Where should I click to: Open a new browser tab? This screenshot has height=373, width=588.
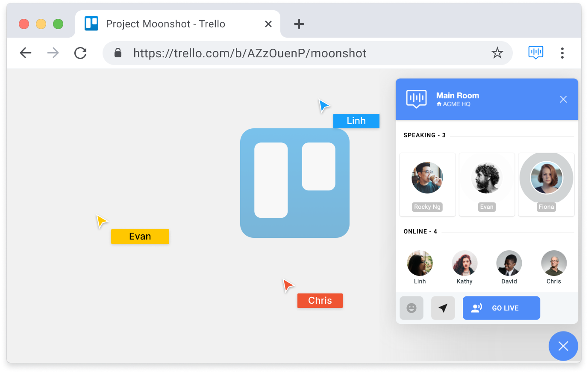pos(299,24)
